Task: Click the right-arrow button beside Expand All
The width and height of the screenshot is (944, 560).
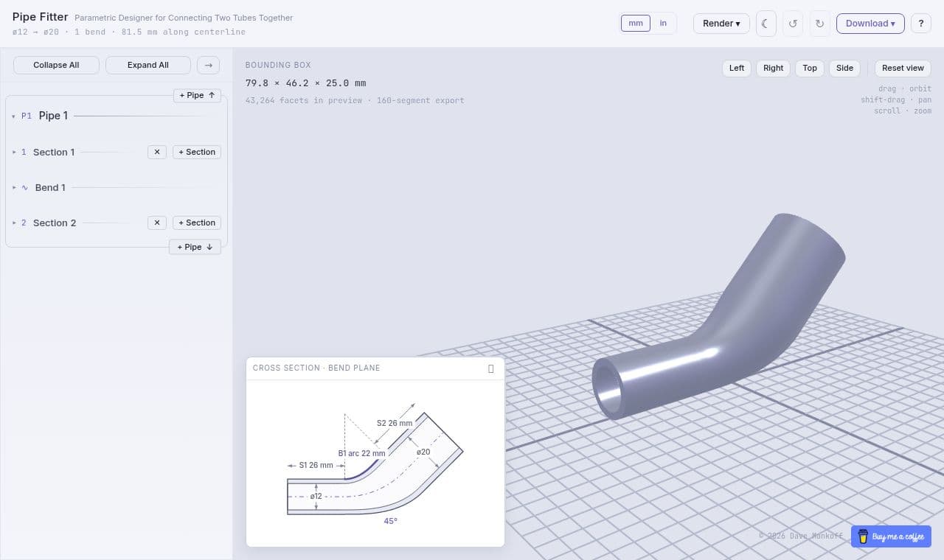Action: coord(208,65)
